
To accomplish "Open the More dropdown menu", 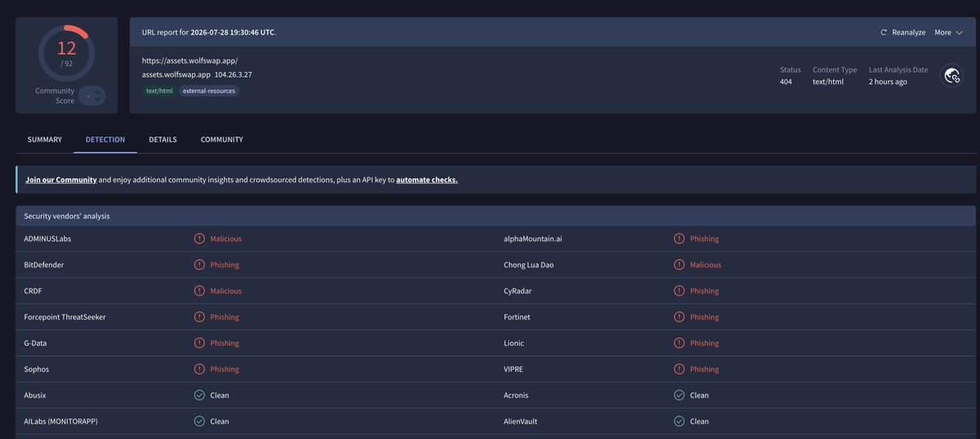I will (x=948, y=33).
